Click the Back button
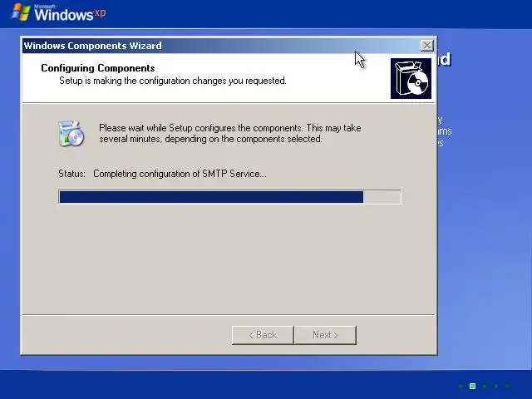 (x=263, y=335)
